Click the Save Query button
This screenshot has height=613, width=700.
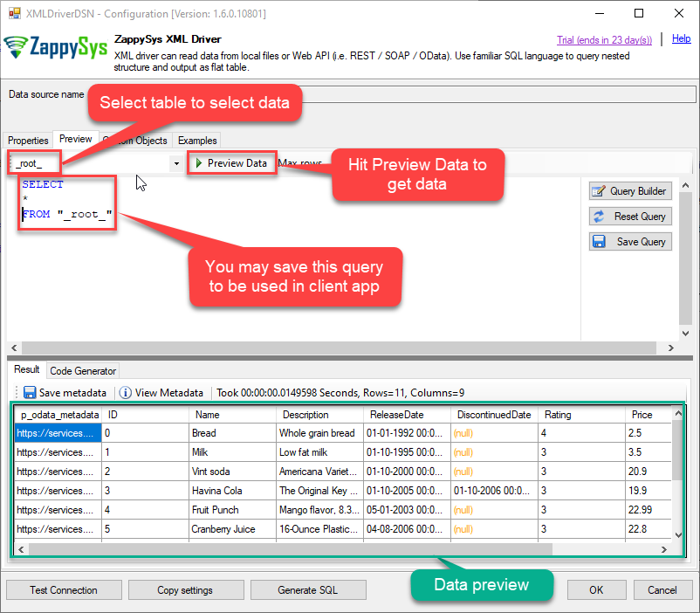pyautogui.click(x=630, y=242)
